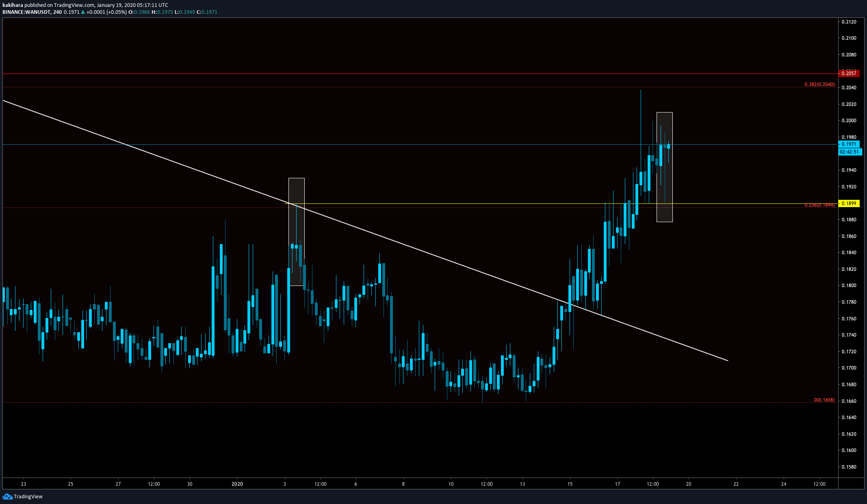867x504 pixels.
Task: Click 0.1640 on the price axis
Action: (849, 417)
